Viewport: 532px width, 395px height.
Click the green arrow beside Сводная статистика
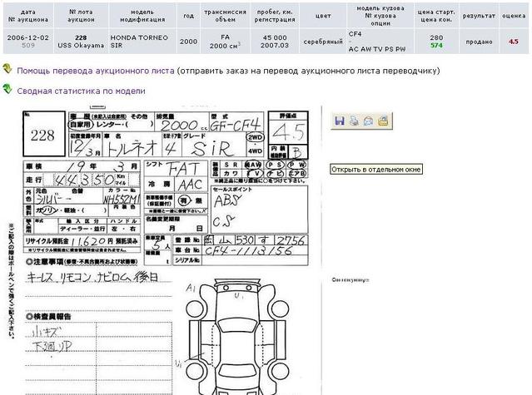[7, 89]
